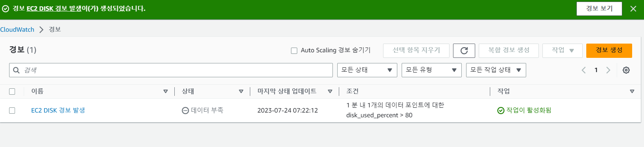Dismiss the green success banner with X
Viewport: 644px width, 147px height.
pos(633,9)
